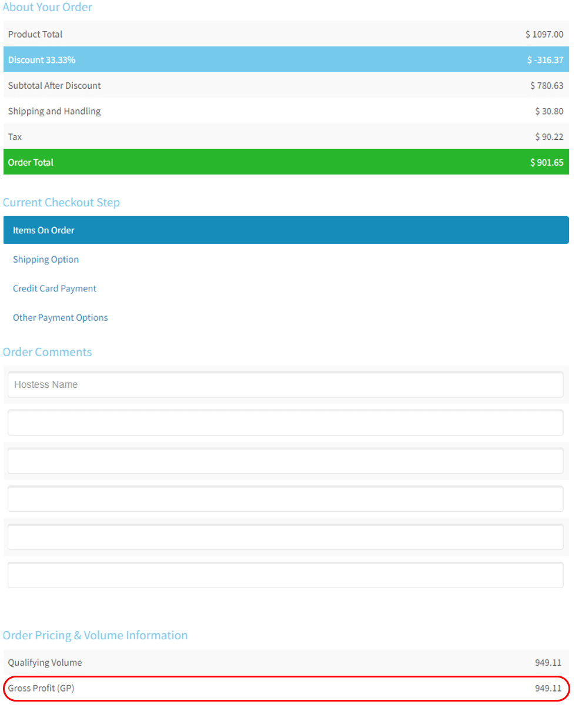Click the last order comment field
Viewport: 582px width, 728px height.
coord(286,575)
